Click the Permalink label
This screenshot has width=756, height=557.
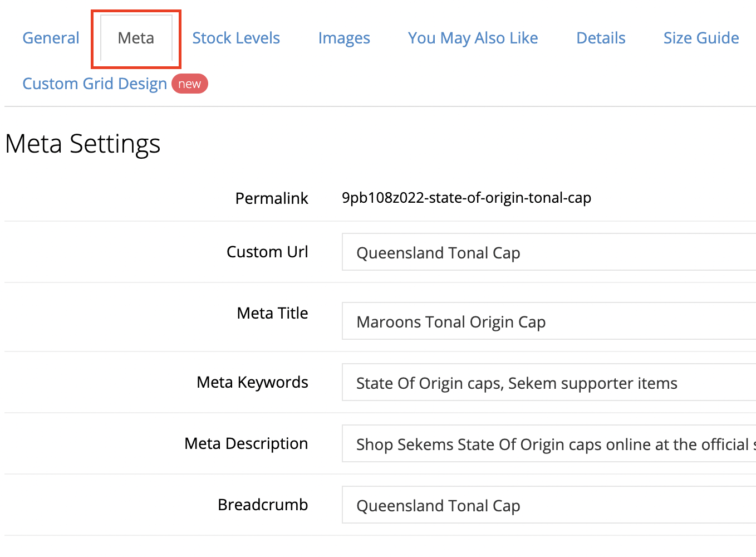(x=272, y=198)
